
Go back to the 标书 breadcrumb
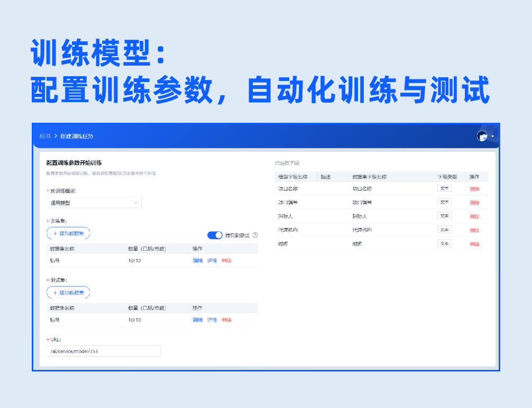pos(45,136)
